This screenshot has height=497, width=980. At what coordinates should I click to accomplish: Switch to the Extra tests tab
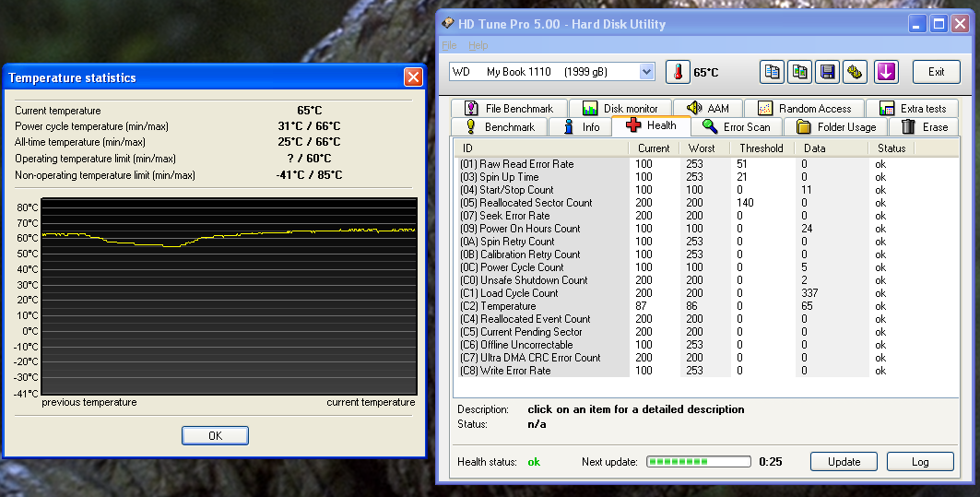pyautogui.click(x=913, y=108)
